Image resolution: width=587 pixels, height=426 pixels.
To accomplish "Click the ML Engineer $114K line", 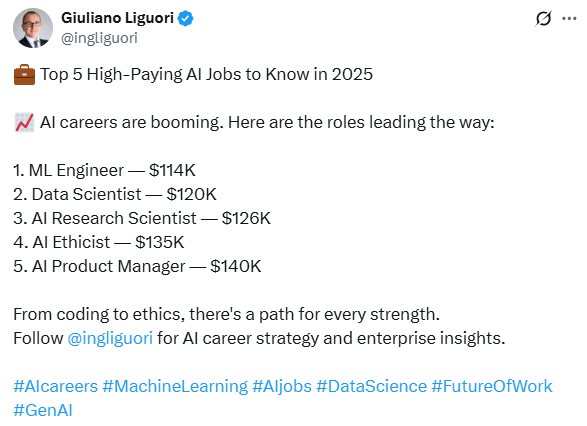I will click(x=104, y=170).
